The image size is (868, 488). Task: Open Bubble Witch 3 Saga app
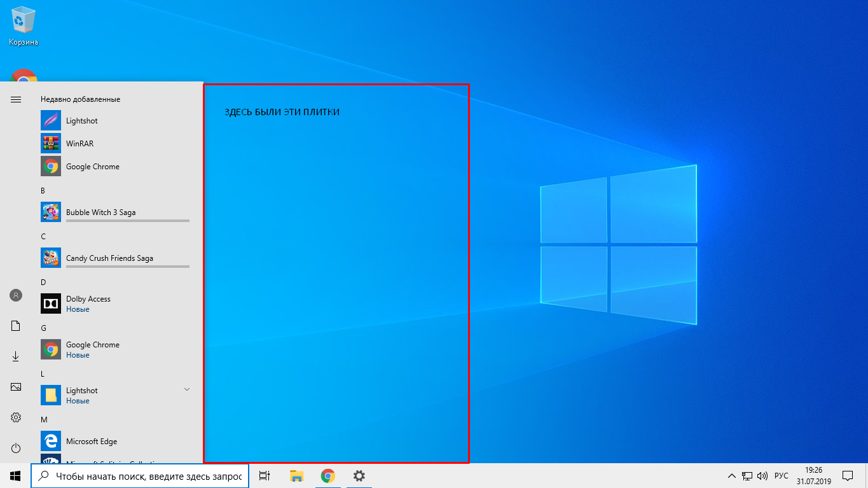[x=116, y=213]
